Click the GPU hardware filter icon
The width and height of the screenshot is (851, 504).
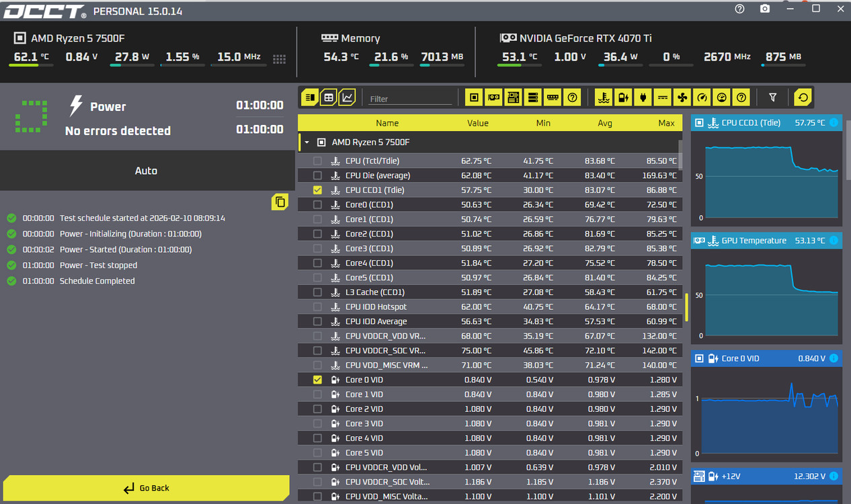494,97
